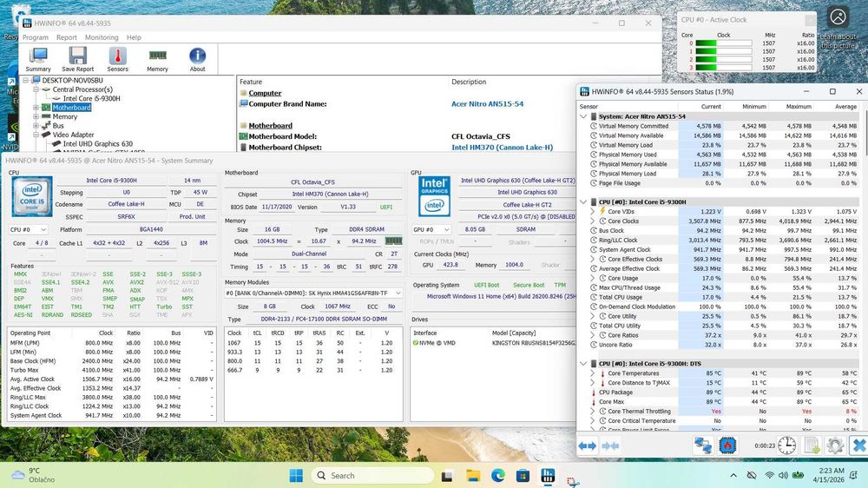Expand the Core Temperatures sensor row
Screen dimensions: 868x488
[592, 373]
